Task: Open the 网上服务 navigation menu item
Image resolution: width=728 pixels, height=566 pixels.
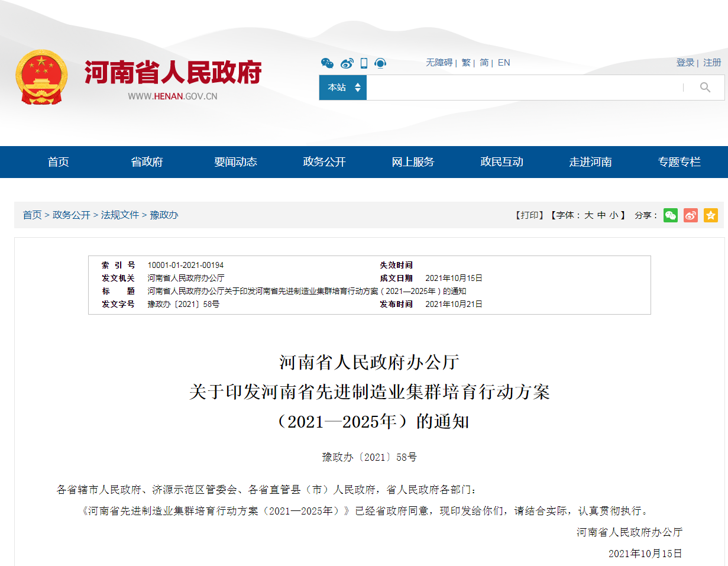Action: click(413, 162)
